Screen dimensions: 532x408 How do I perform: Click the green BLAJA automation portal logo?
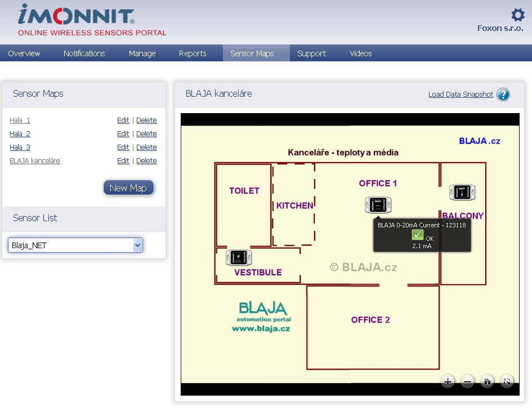click(x=263, y=312)
